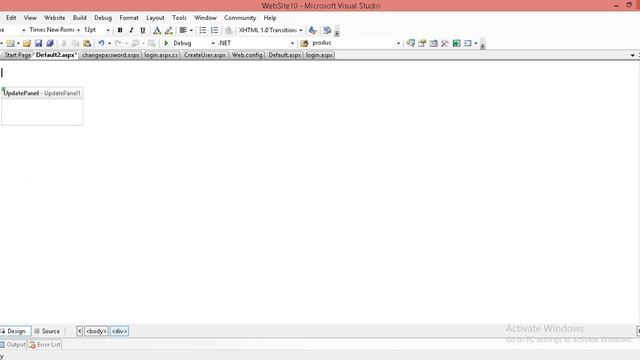The height and width of the screenshot is (360, 640).
Task: Click the background highlight color icon
Action: [169, 30]
